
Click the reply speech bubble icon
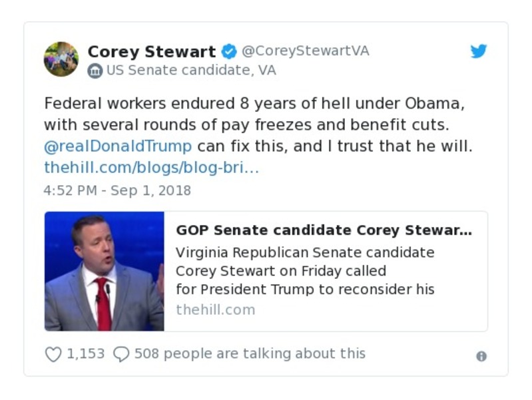(121, 355)
